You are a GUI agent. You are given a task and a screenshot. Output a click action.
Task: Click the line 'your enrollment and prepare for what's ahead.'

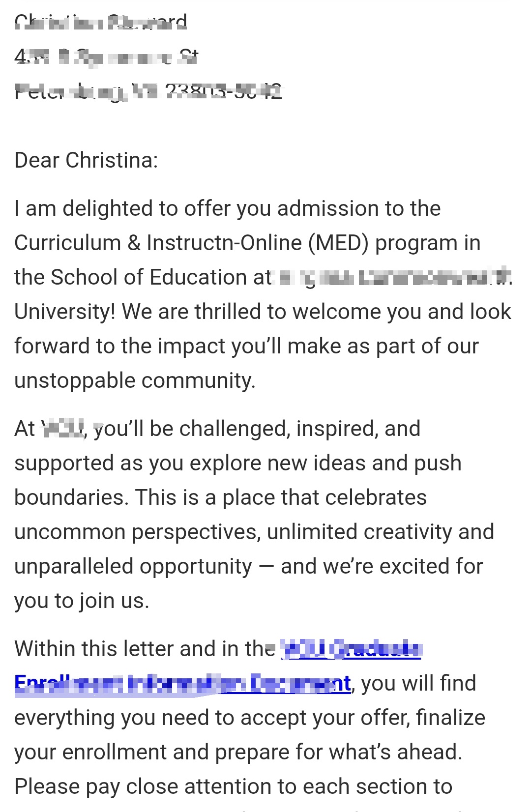coord(238,753)
